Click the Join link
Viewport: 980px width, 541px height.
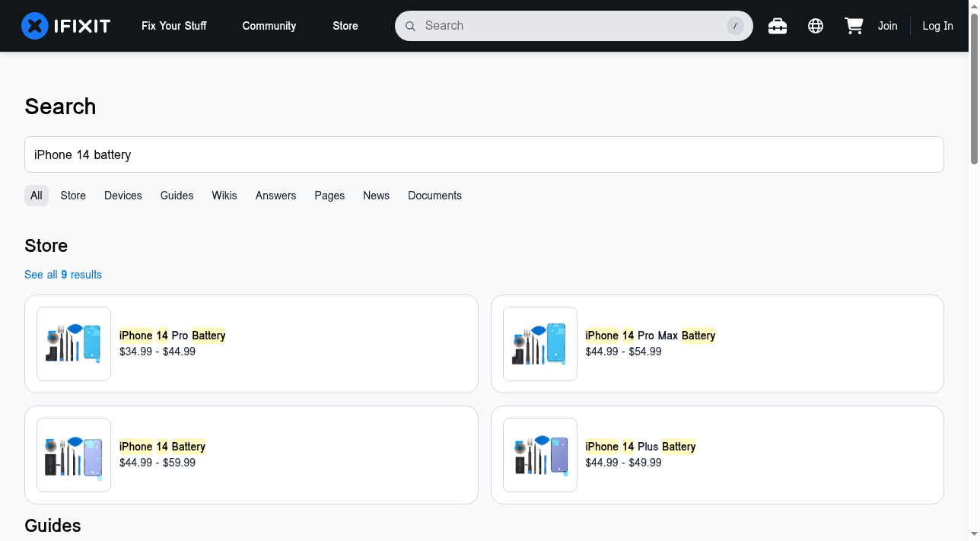887,26
